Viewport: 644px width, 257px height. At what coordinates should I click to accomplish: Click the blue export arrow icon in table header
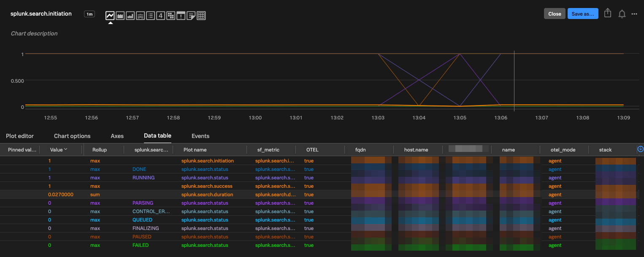(x=640, y=149)
